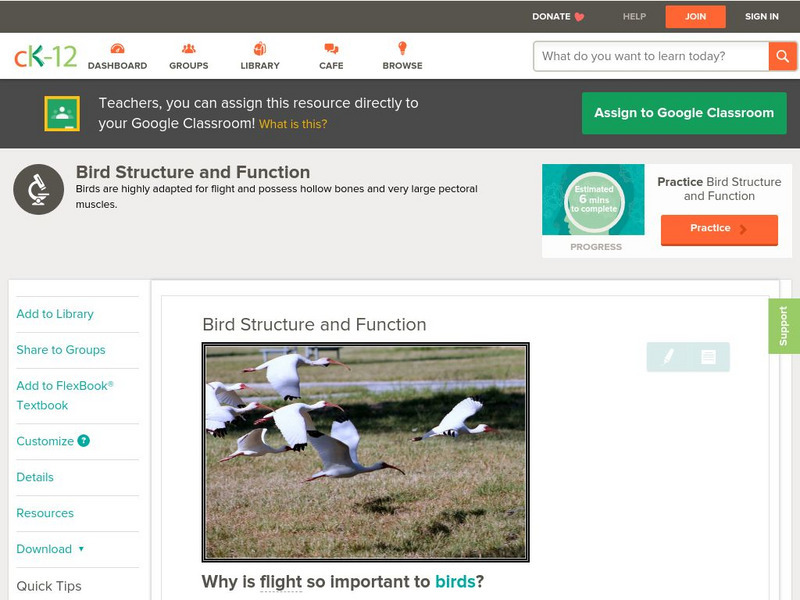Open the Groups people icon
Viewport: 800px width, 600px height.
(x=189, y=48)
